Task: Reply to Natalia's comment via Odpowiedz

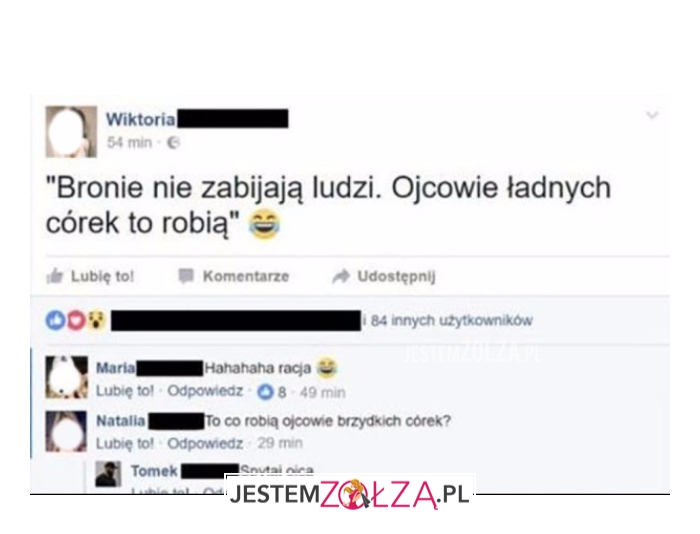Action: tap(205, 443)
